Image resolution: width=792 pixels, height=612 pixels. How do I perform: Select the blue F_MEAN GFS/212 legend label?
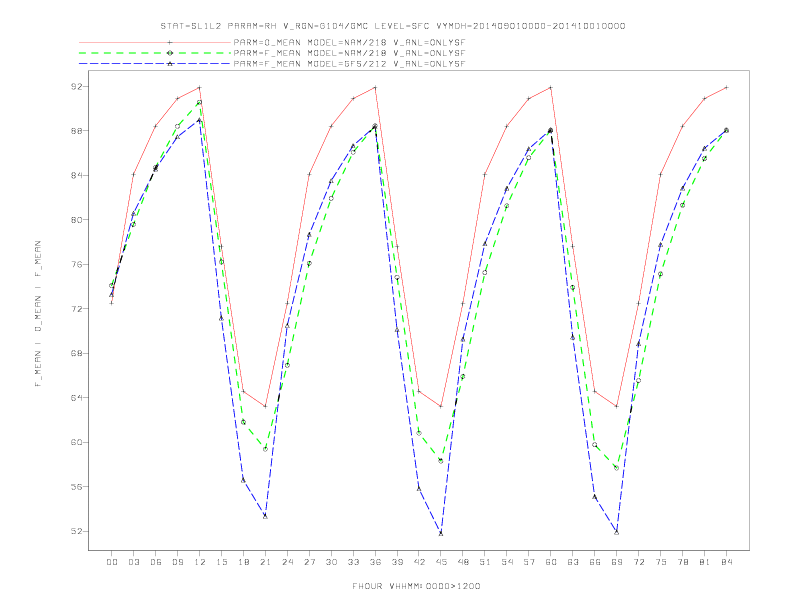pos(349,64)
